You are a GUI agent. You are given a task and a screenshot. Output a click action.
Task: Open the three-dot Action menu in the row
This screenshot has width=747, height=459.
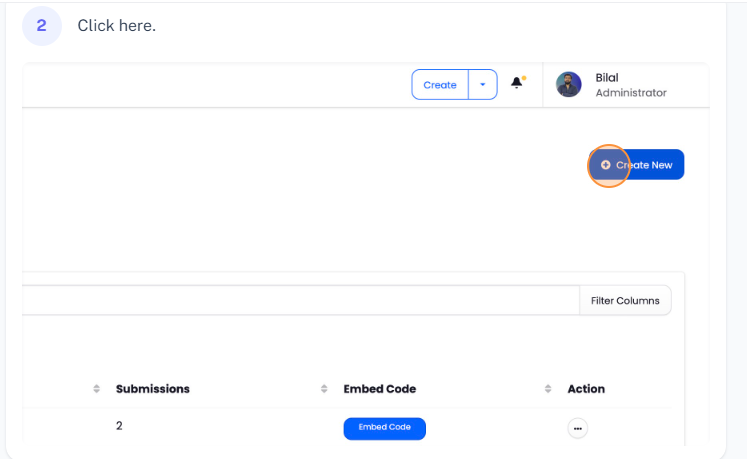578,428
